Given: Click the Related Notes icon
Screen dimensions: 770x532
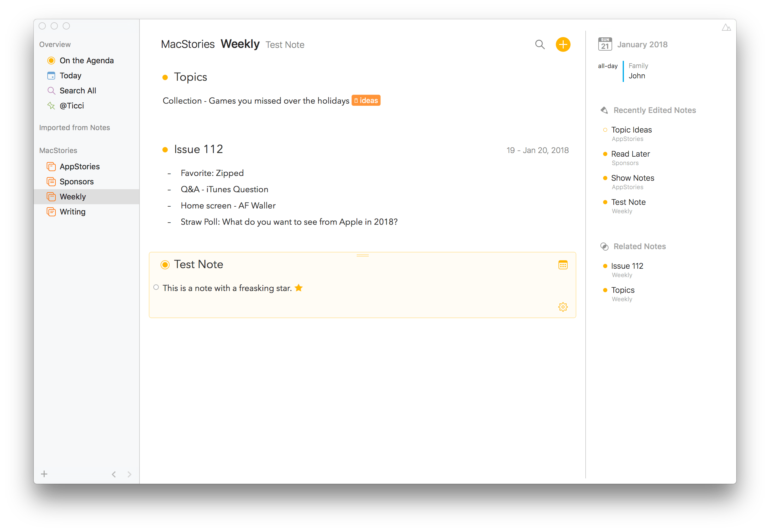Looking at the screenshot, I should pos(604,246).
